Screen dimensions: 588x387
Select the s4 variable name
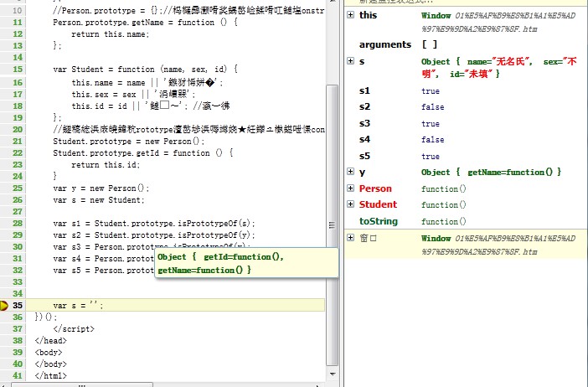364,140
